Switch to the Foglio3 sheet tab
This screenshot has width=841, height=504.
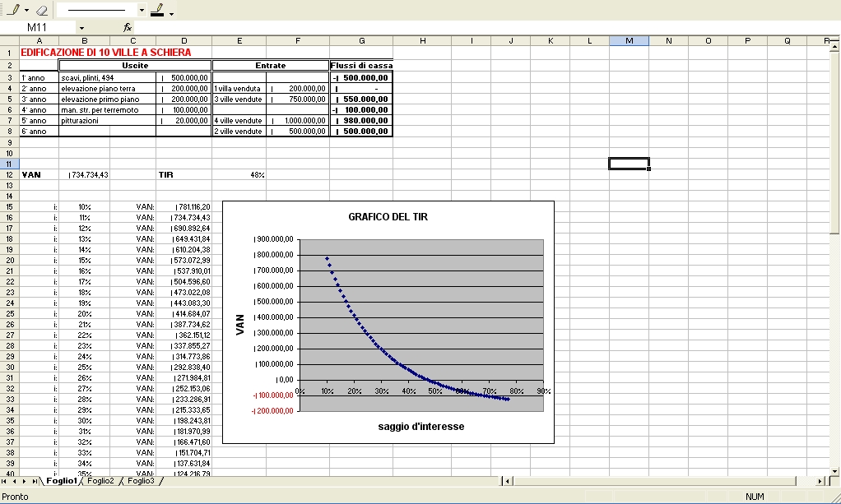click(141, 481)
